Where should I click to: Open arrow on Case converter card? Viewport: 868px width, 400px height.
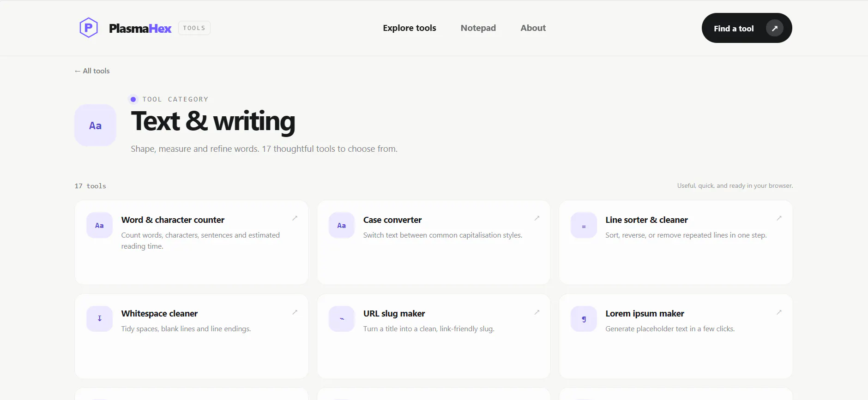(537, 218)
